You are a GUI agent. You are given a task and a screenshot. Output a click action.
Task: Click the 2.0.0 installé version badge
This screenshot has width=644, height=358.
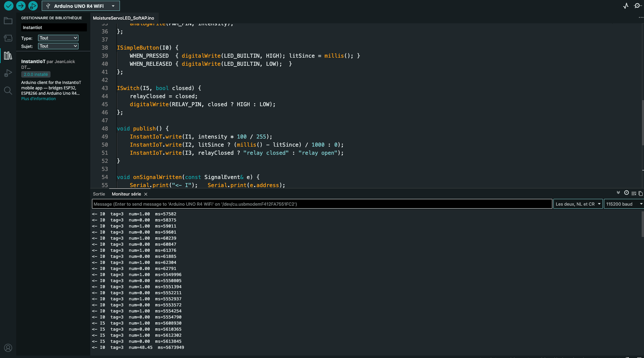coord(36,74)
